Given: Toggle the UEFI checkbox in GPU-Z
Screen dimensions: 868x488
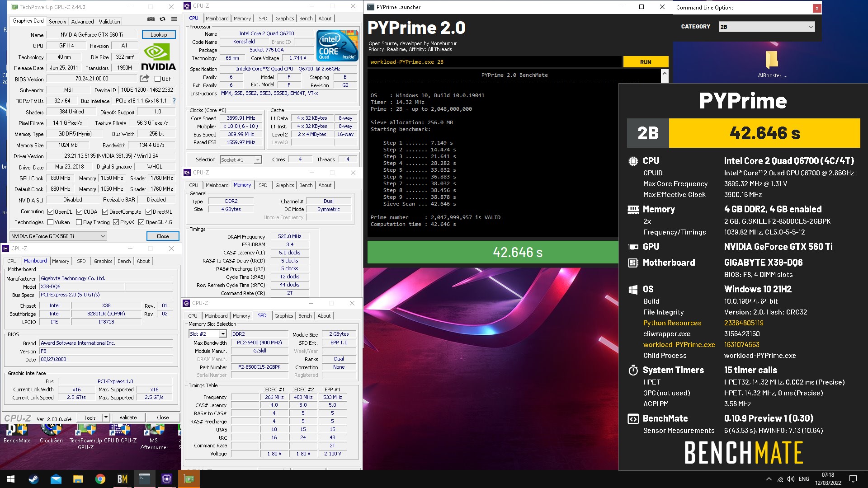Looking at the screenshot, I should (157, 79).
